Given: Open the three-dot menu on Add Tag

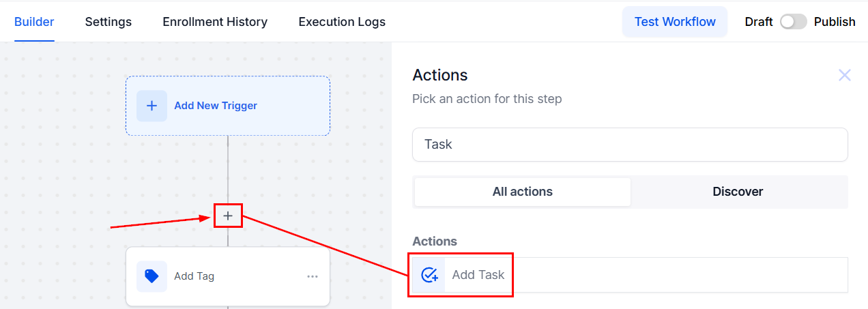Looking at the screenshot, I should (313, 276).
